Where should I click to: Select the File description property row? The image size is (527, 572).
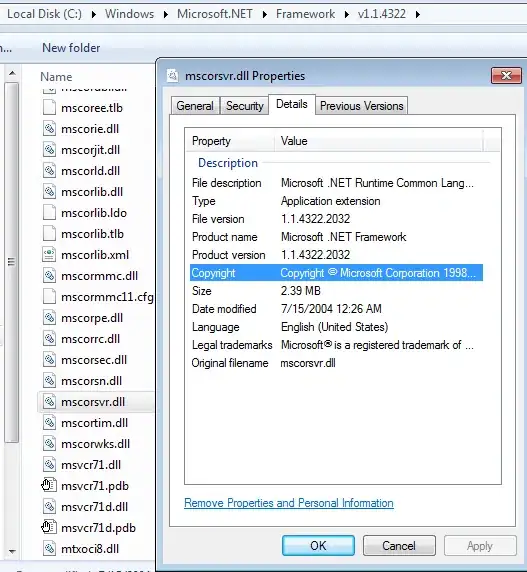point(336,183)
